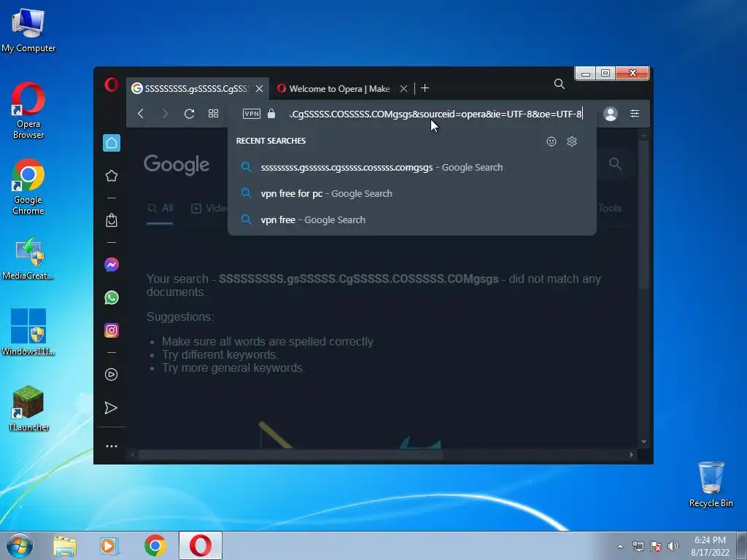Launch Messenger from the Opera sidebar
This screenshot has width=747, height=560.
pos(112,265)
